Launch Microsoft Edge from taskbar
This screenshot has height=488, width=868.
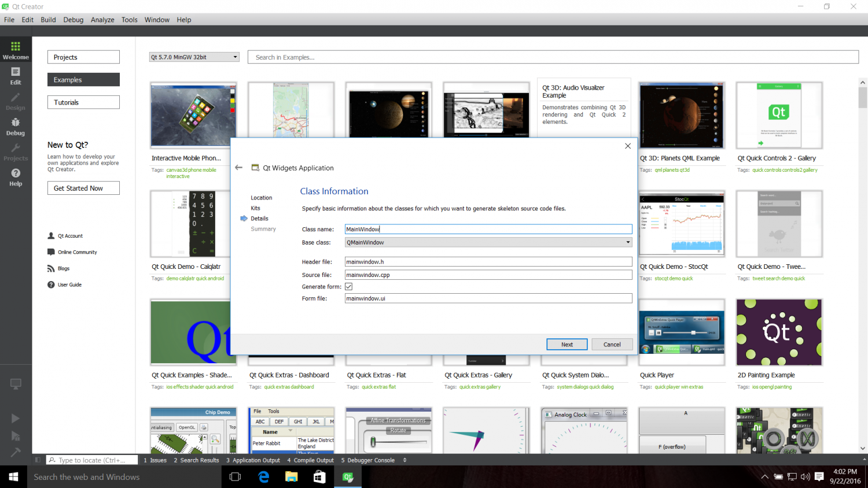(264, 477)
